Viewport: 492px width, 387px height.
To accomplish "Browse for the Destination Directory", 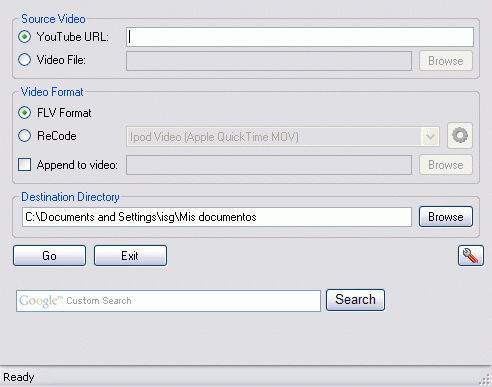I will click(x=446, y=217).
